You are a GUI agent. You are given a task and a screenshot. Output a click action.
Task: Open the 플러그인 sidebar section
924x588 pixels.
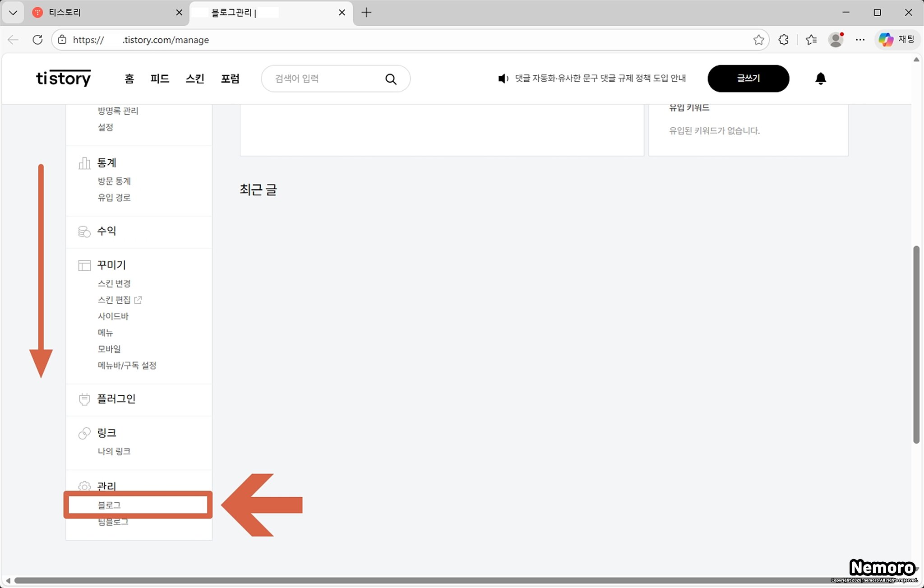click(x=116, y=399)
